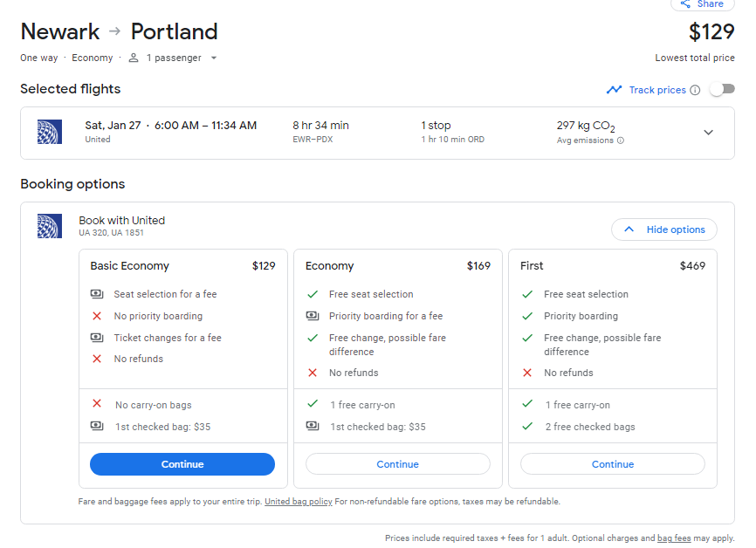This screenshot has width=756, height=548.
Task: Click the Track prices trend icon
Action: click(x=615, y=90)
